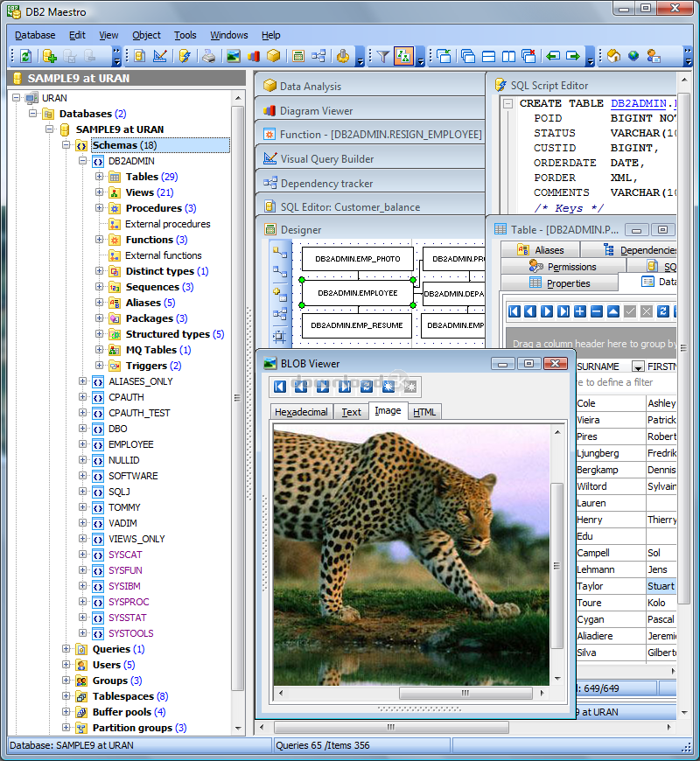Go to first record in BLOB Viewer
The width and height of the screenshot is (700, 761).
(x=280, y=387)
